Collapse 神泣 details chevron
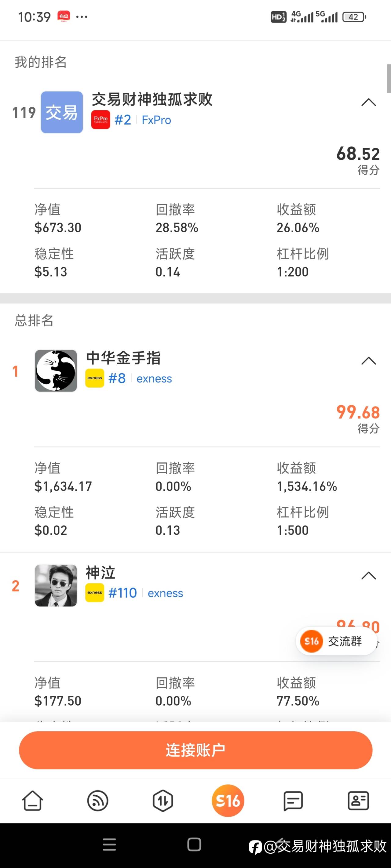The image size is (391, 868). (x=368, y=575)
